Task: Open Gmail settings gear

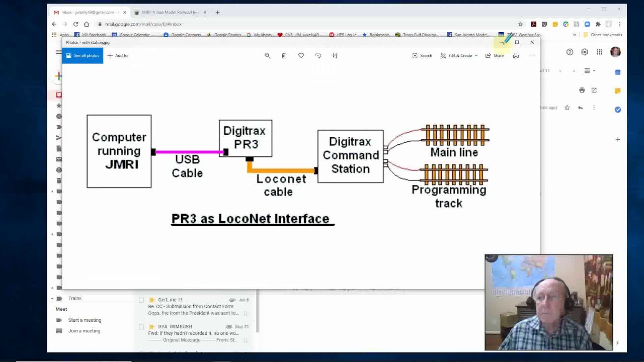Action: [x=585, y=52]
